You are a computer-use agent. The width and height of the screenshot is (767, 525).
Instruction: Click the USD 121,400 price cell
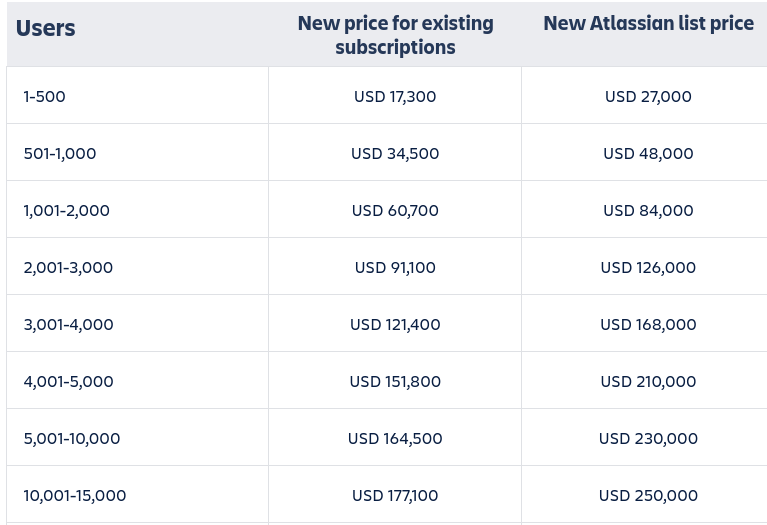[x=395, y=325]
